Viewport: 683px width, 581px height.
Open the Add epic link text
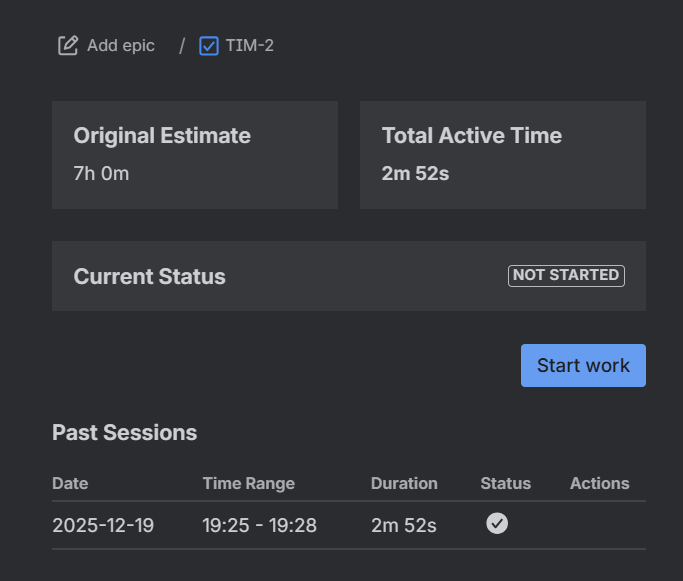tap(121, 45)
